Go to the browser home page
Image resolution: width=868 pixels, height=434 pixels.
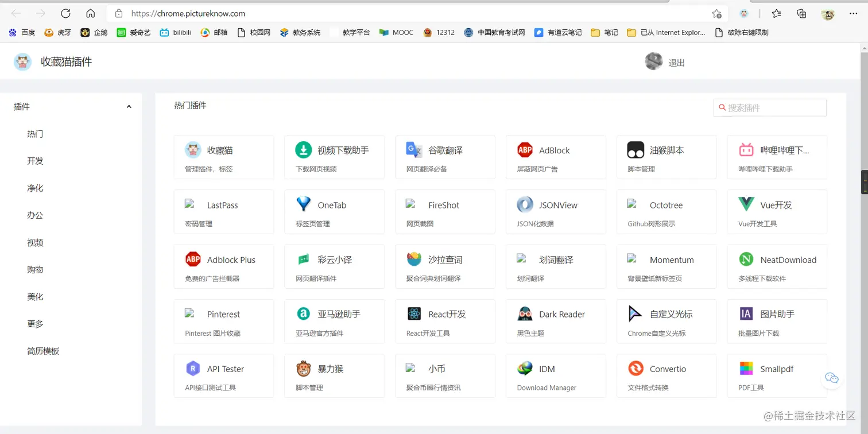point(90,13)
